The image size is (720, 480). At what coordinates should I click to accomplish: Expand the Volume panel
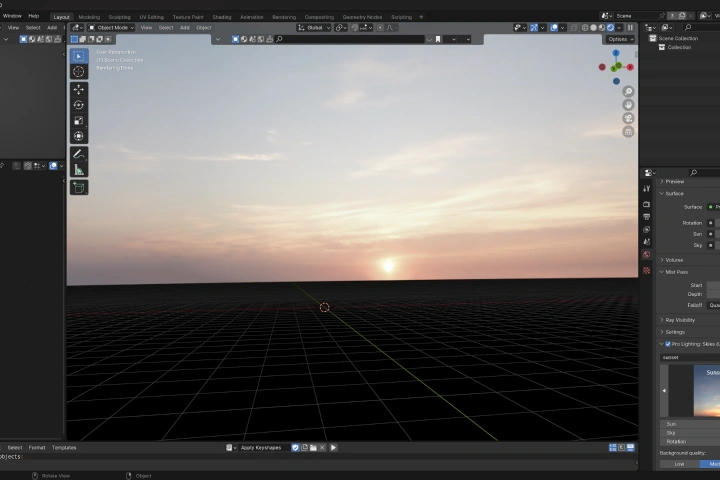tap(672, 260)
